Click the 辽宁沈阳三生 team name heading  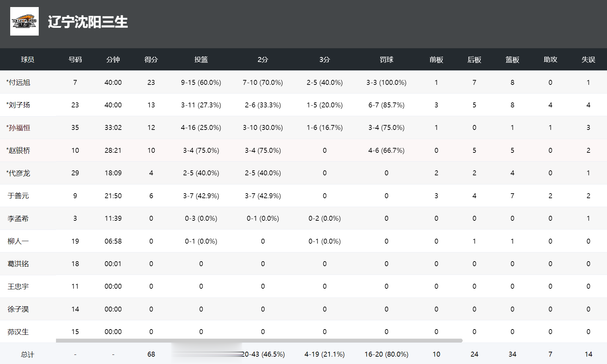point(88,22)
